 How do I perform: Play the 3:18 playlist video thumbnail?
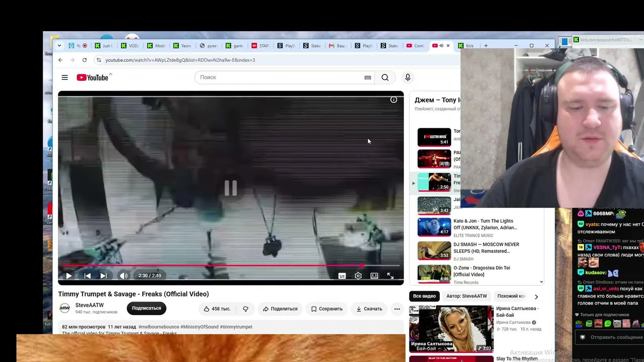coord(434,159)
